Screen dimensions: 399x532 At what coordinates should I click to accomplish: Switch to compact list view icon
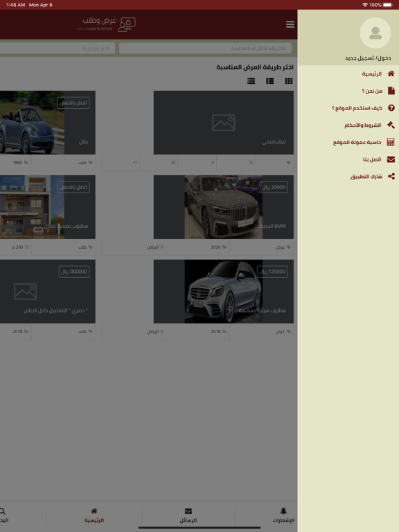coord(251,81)
